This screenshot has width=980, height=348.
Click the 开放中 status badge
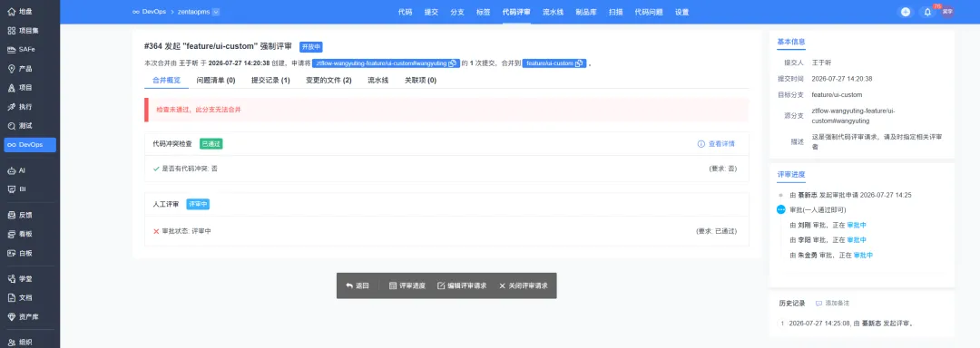click(x=311, y=47)
